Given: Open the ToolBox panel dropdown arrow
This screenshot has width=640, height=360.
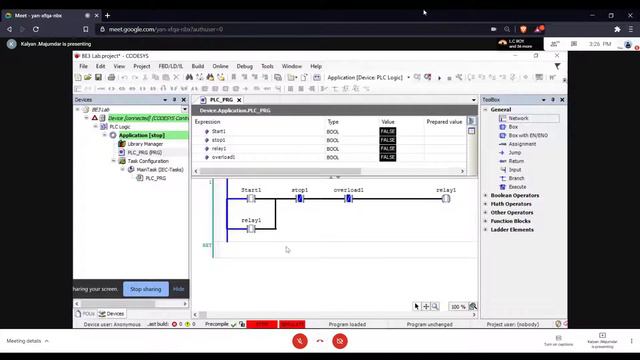Looking at the screenshot, I should (x=544, y=100).
